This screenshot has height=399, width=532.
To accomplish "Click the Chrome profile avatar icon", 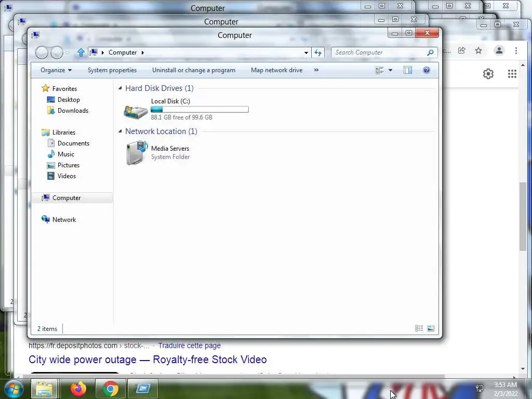I will 499,50.
